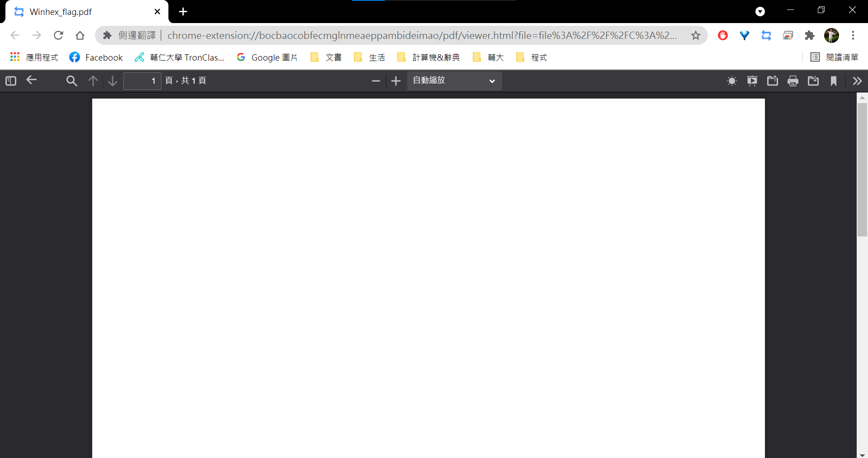Toggle the brightness theme icon
The width and height of the screenshot is (868, 458).
732,81
